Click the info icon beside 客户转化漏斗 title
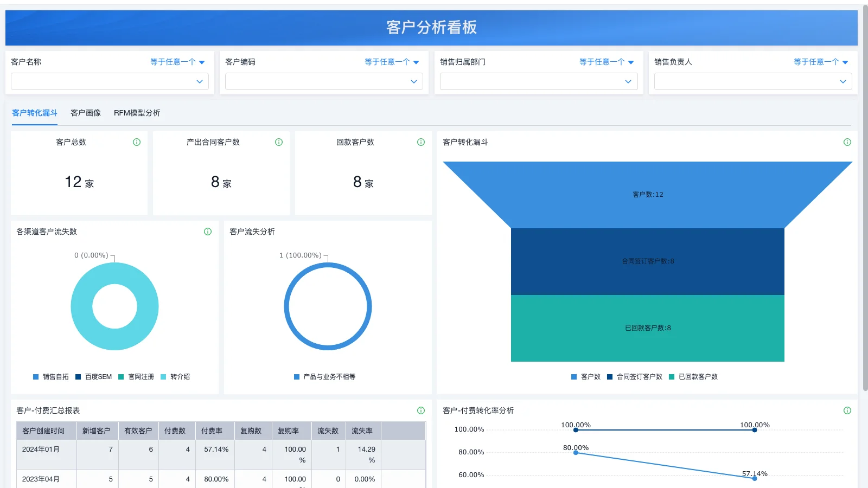This screenshot has width=868, height=488. point(847,142)
